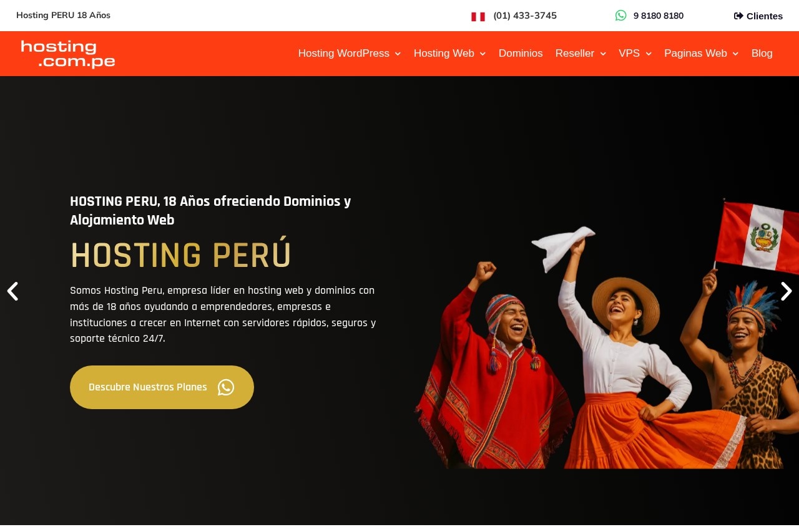Open the Blog menu item

pos(762,54)
